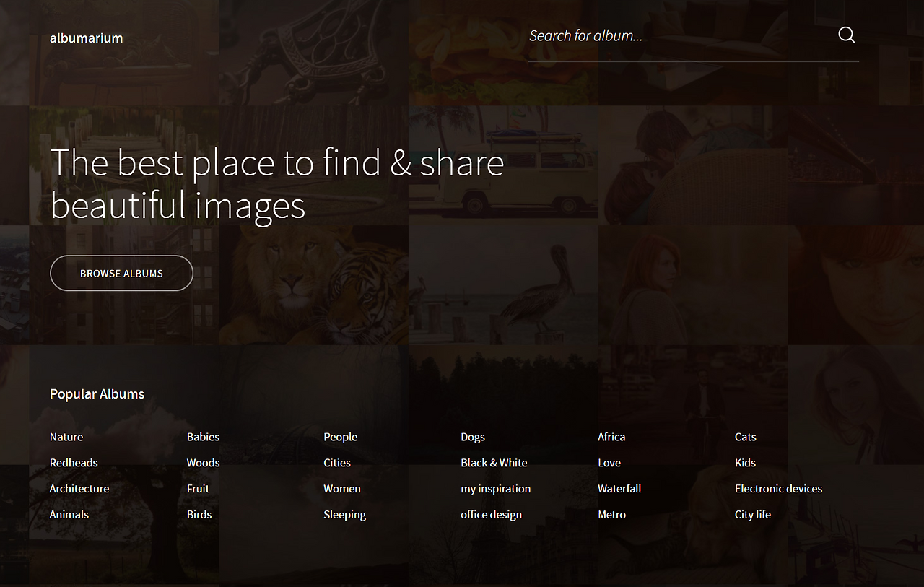The height and width of the screenshot is (587, 924).
Task: Open the Cats album
Action: coord(746,437)
